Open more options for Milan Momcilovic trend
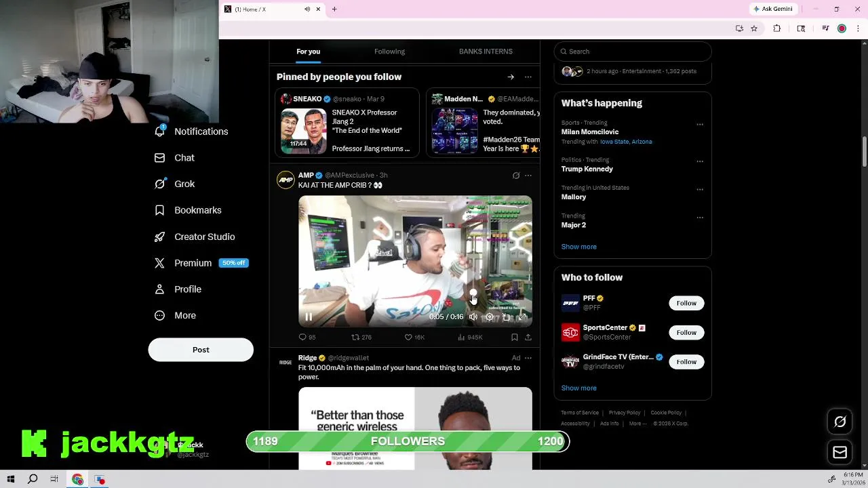868x488 pixels. [x=700, y=125]
